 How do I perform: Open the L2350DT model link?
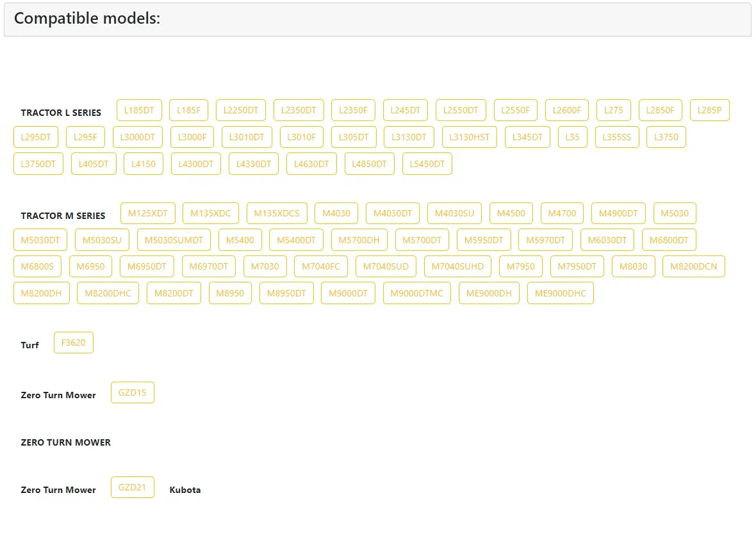[299, 110]
